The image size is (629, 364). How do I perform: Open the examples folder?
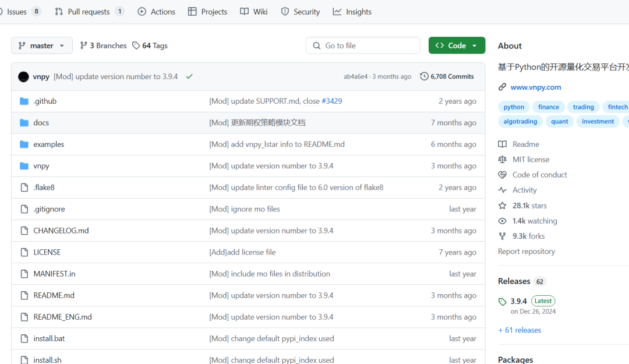[x=48, y=144]
